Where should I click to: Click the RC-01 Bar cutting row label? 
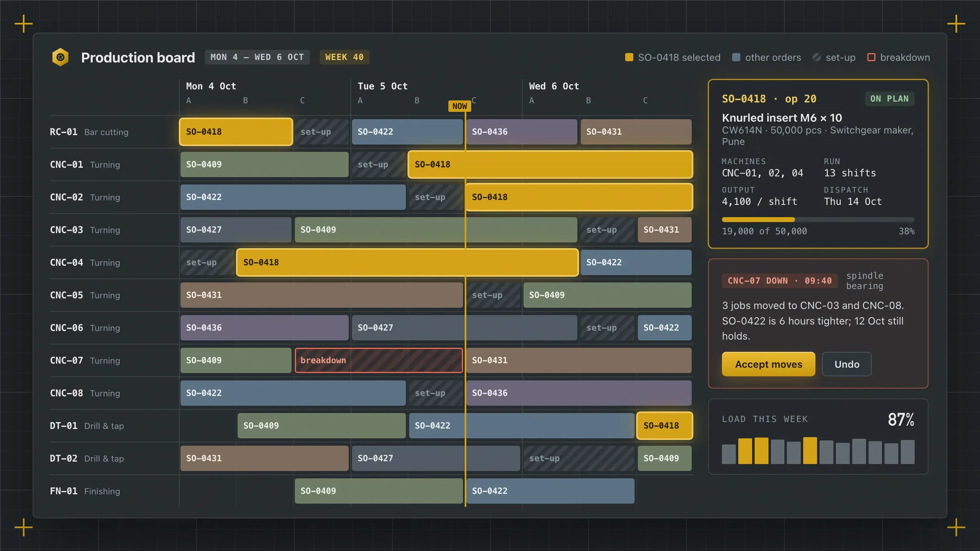click(89, 132)
